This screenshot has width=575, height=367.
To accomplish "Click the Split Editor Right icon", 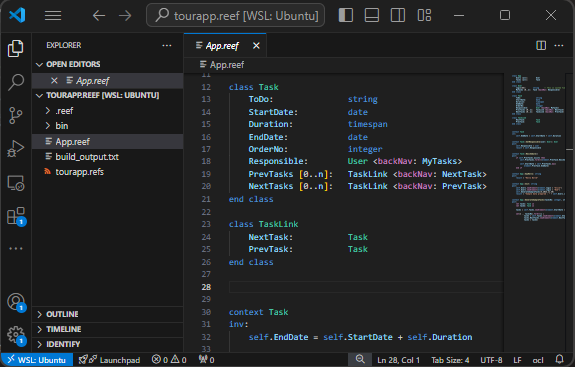I will point(541,45).
